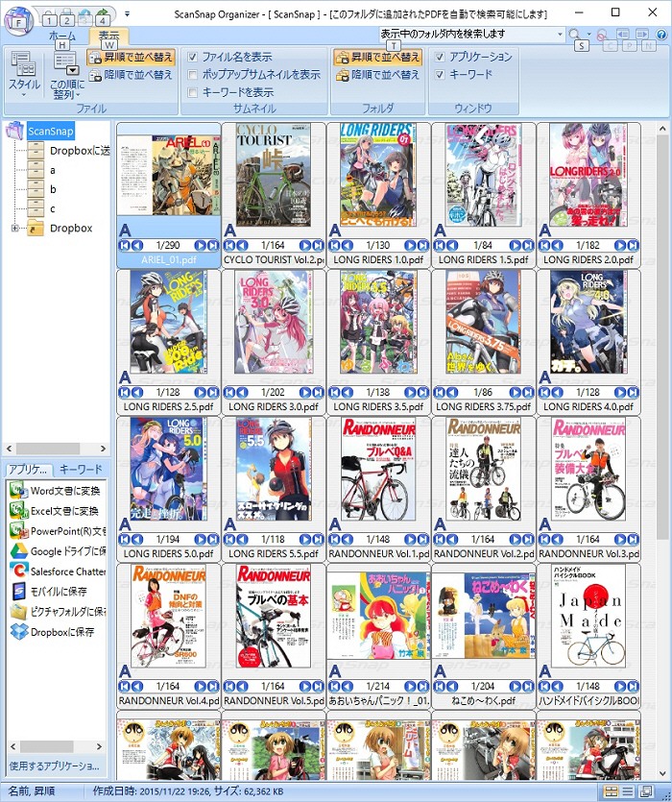Viewport: 672px width, 802px height.
Task: Open the 使用するアプリケーション link
Action: tap(54, 766)
